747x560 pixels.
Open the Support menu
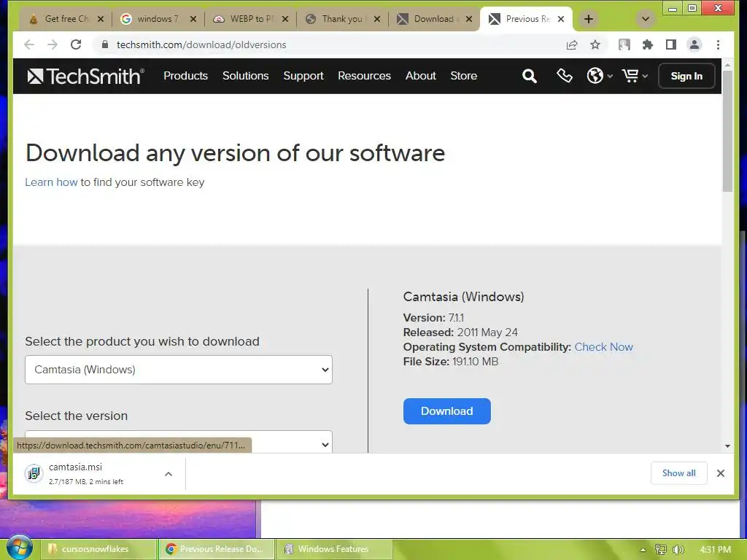click(303, 76)
